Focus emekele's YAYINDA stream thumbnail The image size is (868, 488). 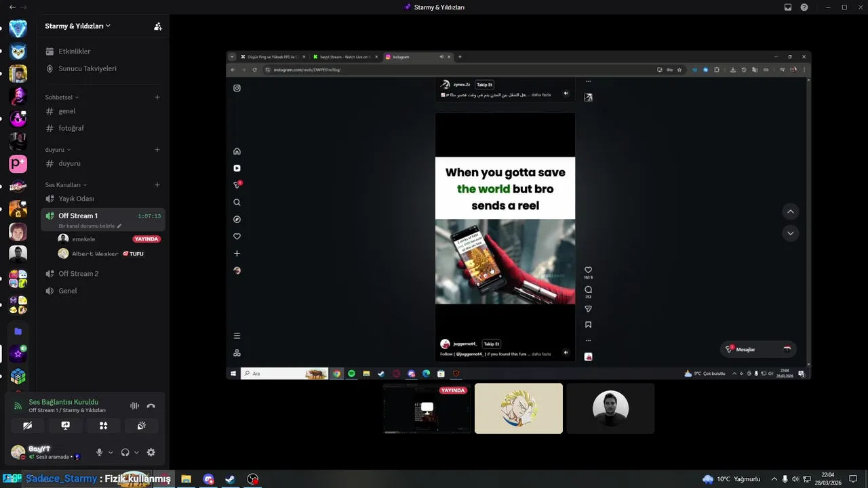[x=427, y=409]
